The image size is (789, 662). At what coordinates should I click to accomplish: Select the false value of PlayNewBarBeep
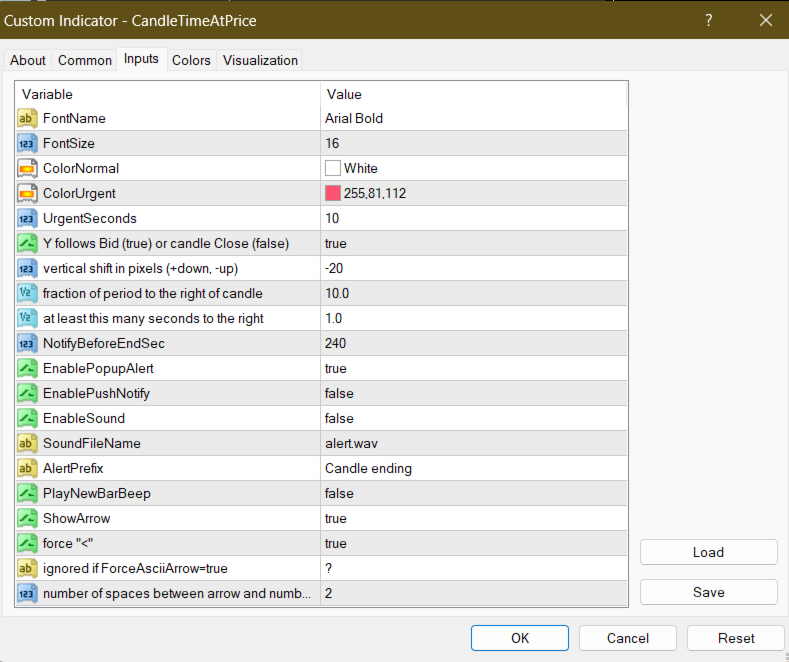(x=339, y=493)
